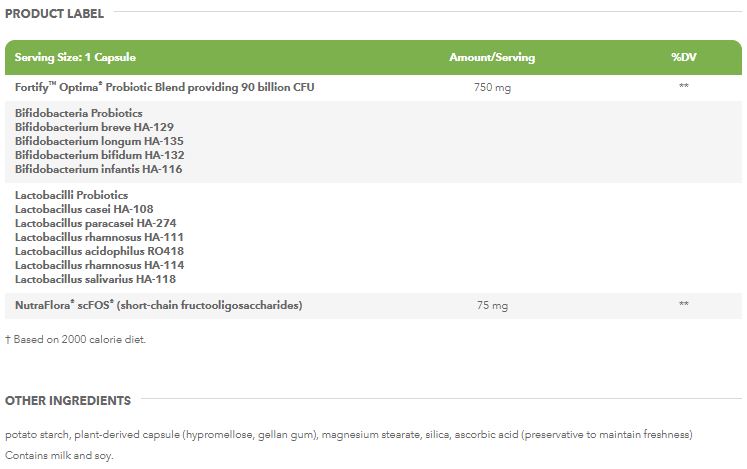
Task: Click the OTHER INGREDIENTS heading
Action: 68,401
